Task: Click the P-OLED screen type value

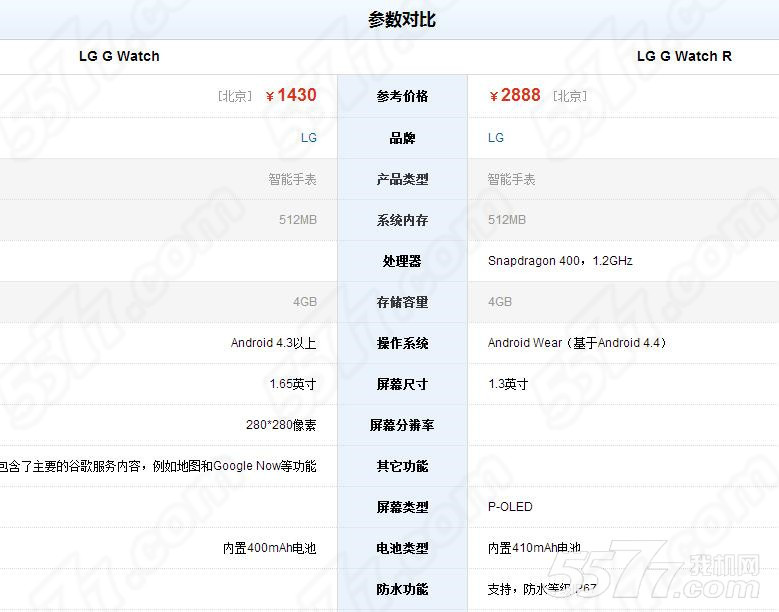Action: tap(510, 507)
